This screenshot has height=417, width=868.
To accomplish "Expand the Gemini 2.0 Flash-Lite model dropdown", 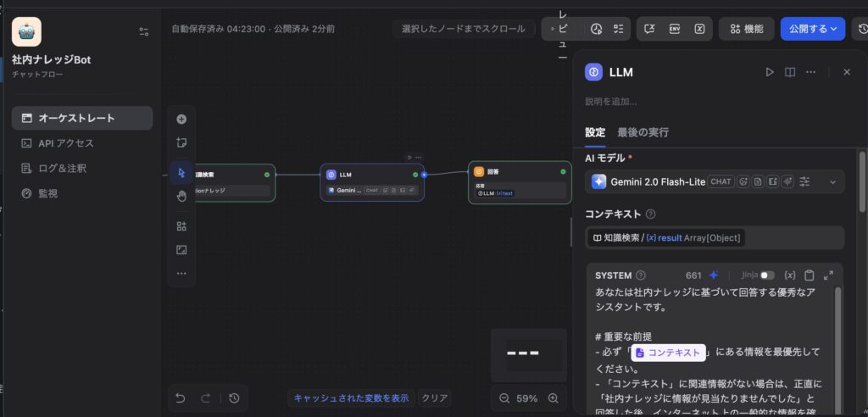I will (832, 182).
